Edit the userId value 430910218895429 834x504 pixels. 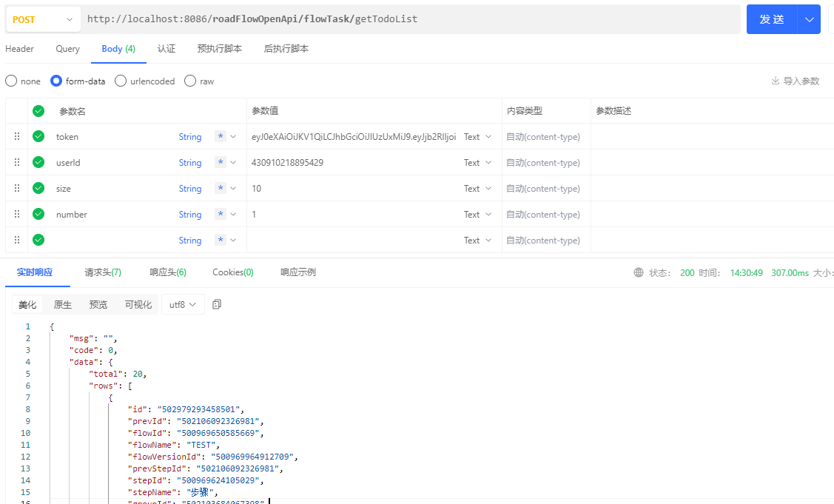click(287, 163)
